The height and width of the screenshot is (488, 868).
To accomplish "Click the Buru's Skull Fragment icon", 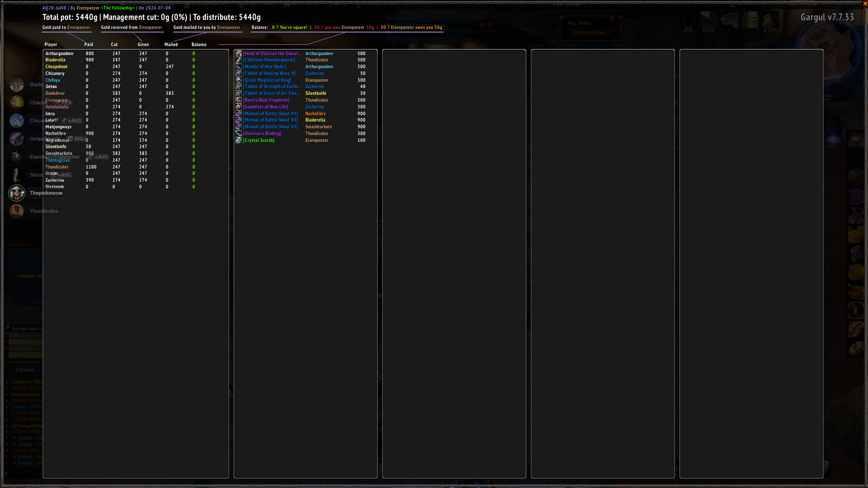I will click(x=238, y=100).
